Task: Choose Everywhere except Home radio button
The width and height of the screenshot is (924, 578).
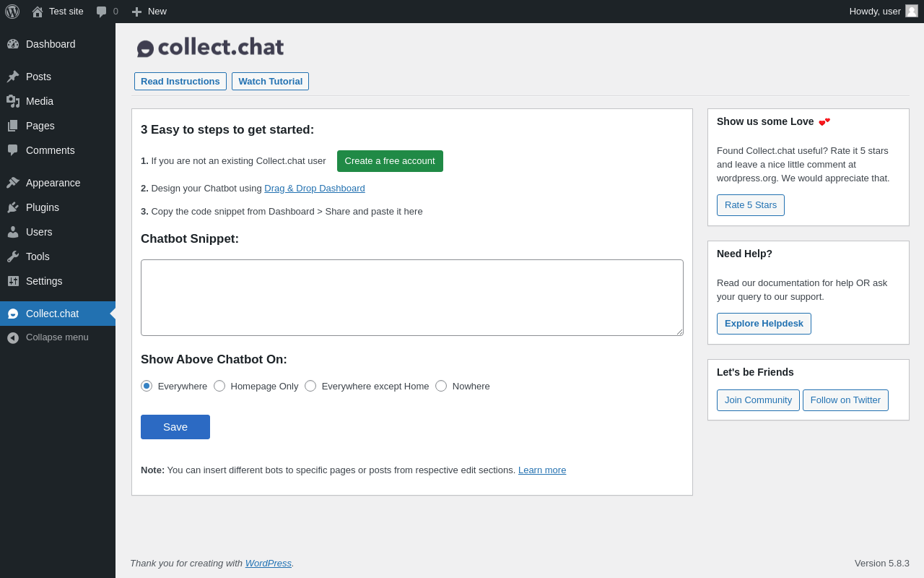Action: click(310, 386)
